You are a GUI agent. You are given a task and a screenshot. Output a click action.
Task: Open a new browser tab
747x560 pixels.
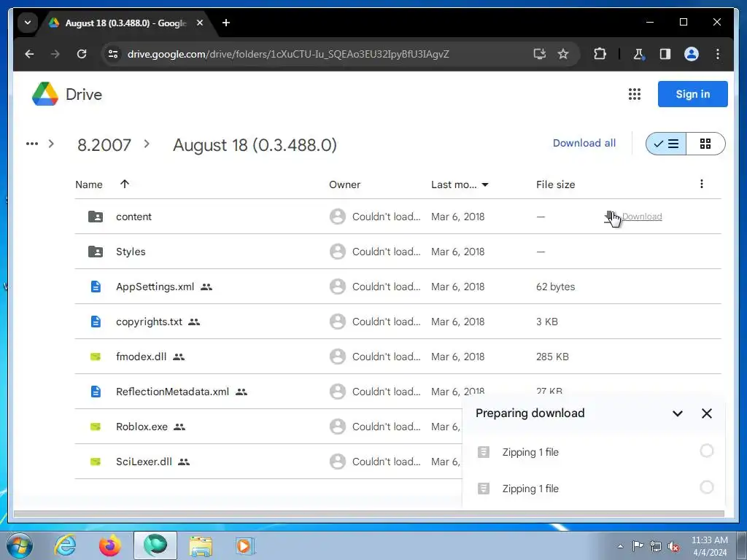click(x=226, y=23)
